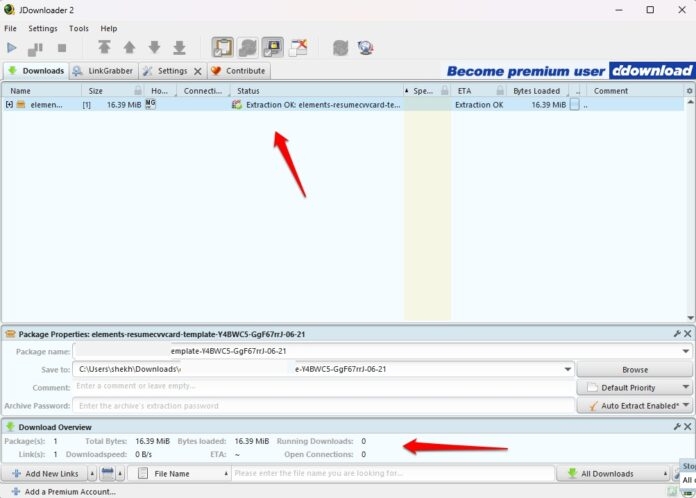Click the Pause Downloads toolbar icon
This screenshot has width=696, height=498.
[x=37, y=47]
